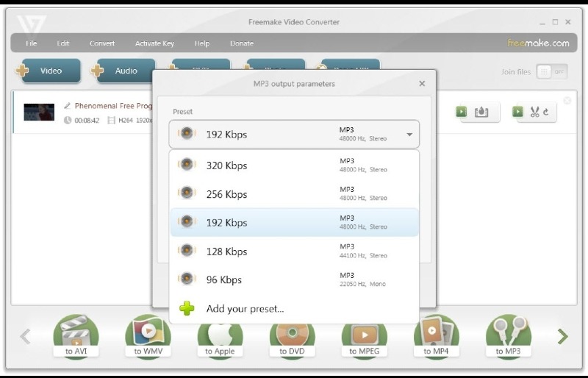This screenshot has width=588, height=378.
Task: Click speaker icon of 96 Kbps preset
Action: click(x=187, y=279)
